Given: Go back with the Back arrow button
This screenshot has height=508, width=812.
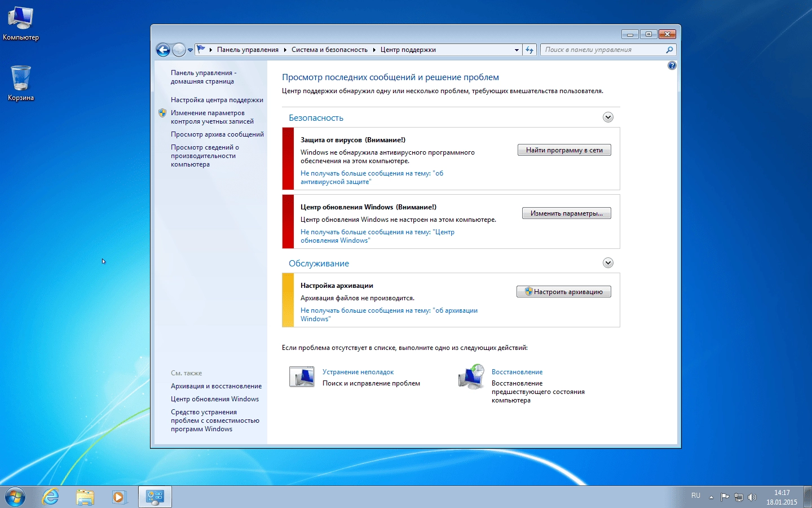Looking at the screenshot, I should [x=163, y=50].
